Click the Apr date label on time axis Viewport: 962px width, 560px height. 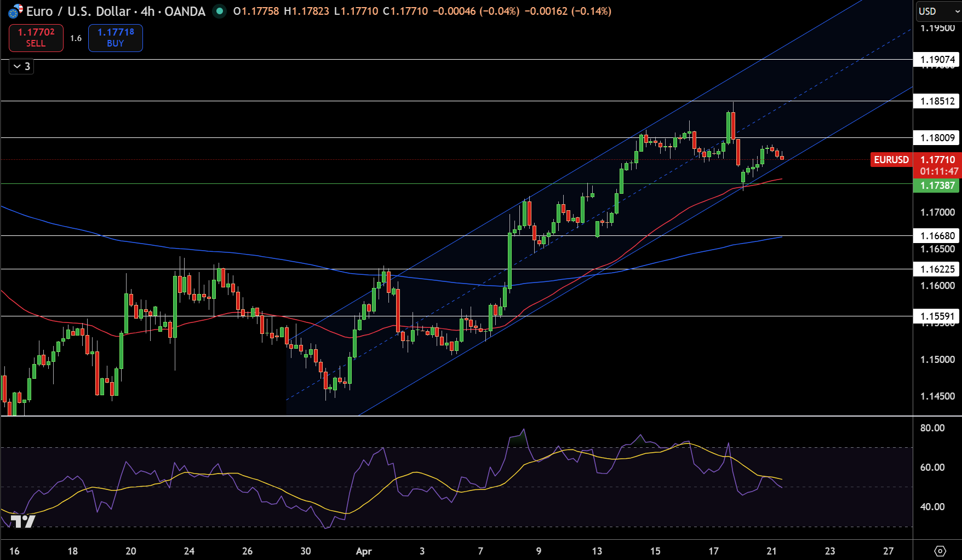[364, 551]
